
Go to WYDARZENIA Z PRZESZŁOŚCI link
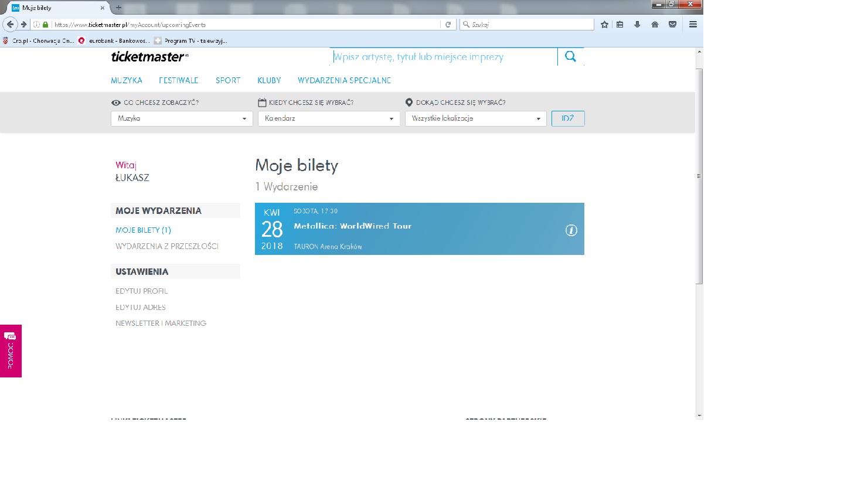click(166, 246)
